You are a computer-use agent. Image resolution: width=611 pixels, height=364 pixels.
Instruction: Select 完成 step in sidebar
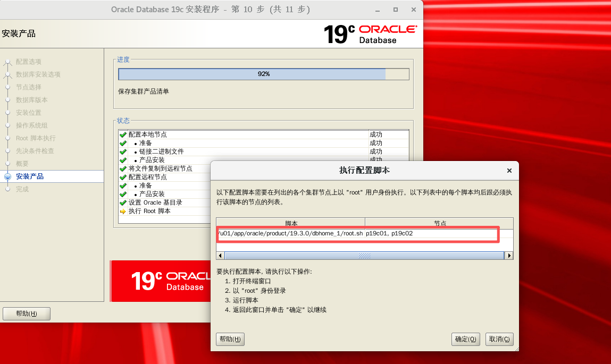tap(22, 189)
